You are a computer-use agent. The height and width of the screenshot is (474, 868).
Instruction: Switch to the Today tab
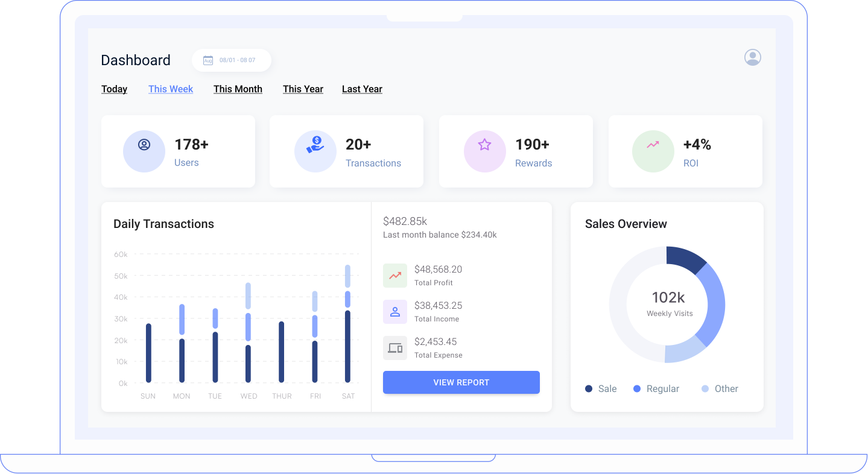114,89
